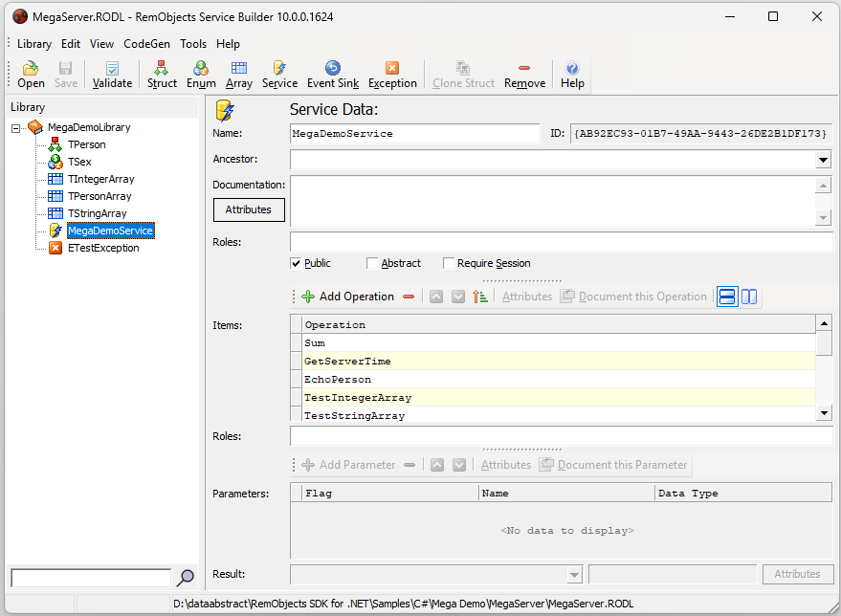Switch to horizontal split layout icon

click(727, 297)
